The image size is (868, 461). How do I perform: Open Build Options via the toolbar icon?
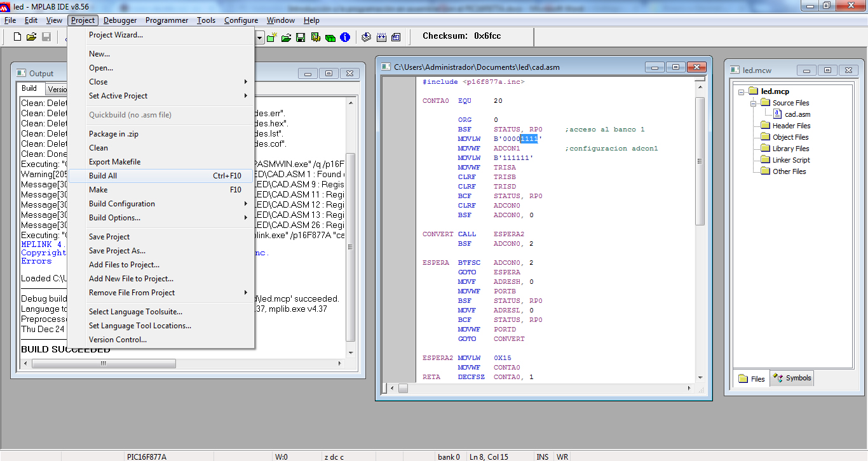[x=316, y=37]
